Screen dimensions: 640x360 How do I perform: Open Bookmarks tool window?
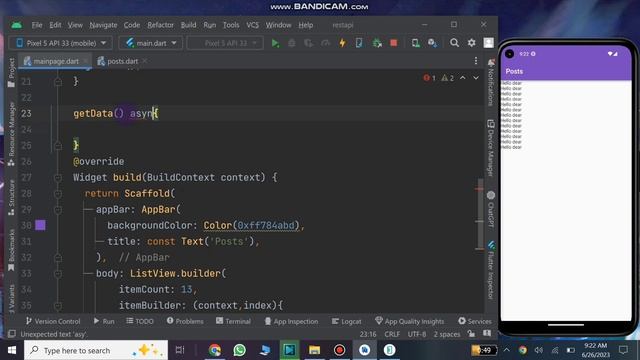(x=11, y=250)
